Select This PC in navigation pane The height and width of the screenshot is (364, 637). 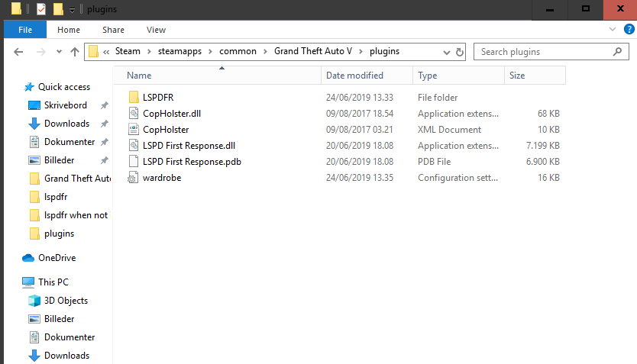[53, 282]
